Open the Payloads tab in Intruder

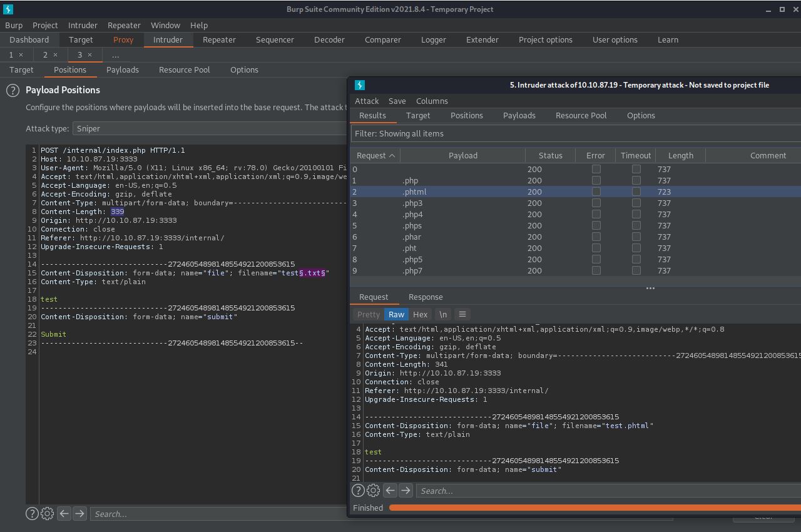tap(123, 69)
